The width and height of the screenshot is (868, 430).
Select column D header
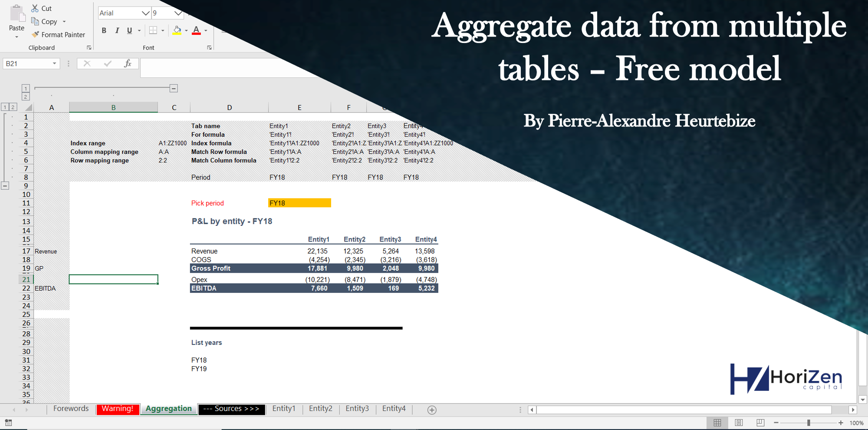[229, 107]
